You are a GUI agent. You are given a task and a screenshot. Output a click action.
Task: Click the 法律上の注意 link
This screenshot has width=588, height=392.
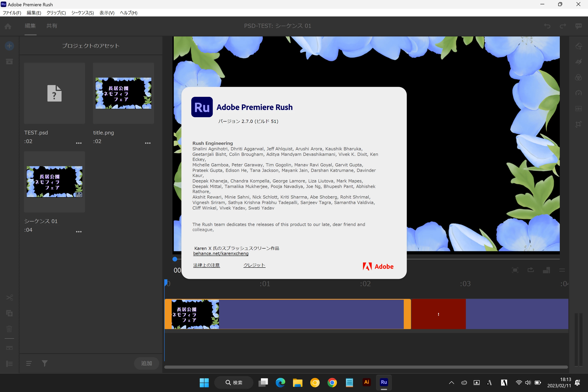(206, 265)
